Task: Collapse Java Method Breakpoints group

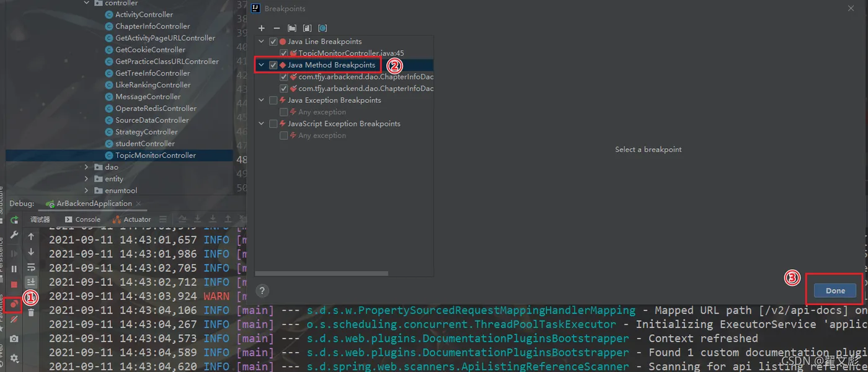Action: point(262,65)
